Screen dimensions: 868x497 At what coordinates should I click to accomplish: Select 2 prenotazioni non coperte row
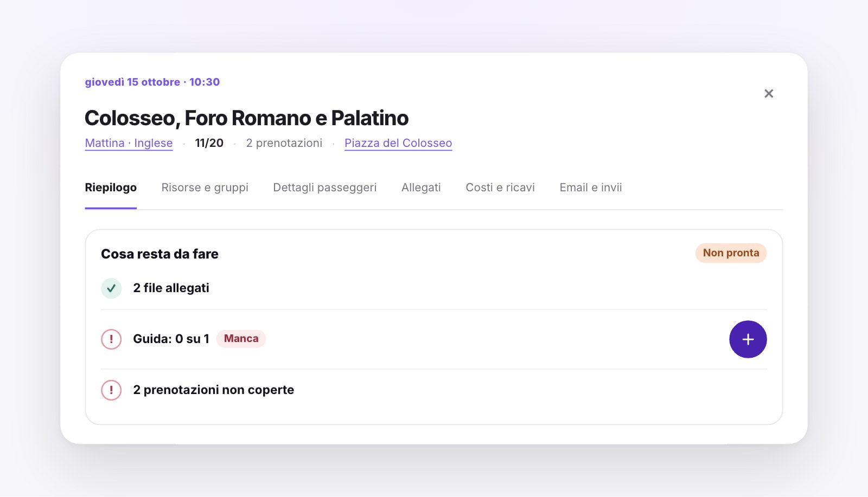click(433, 390)
